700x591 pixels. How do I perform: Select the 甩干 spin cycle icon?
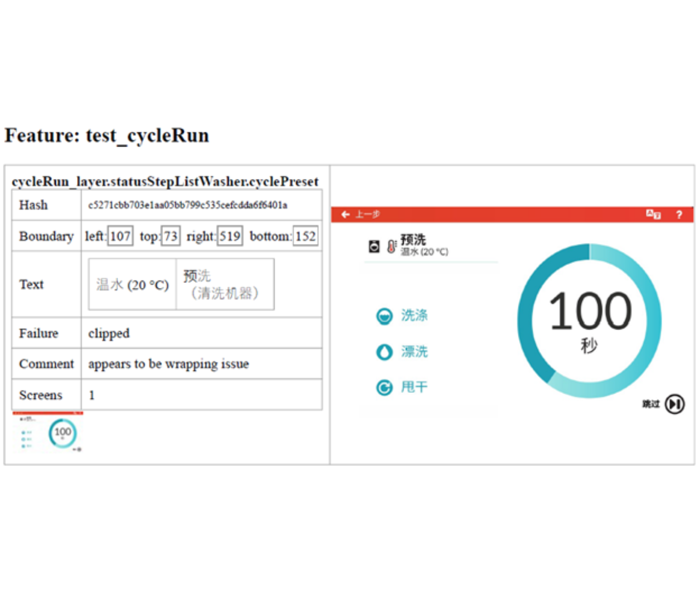pos(384,387)
